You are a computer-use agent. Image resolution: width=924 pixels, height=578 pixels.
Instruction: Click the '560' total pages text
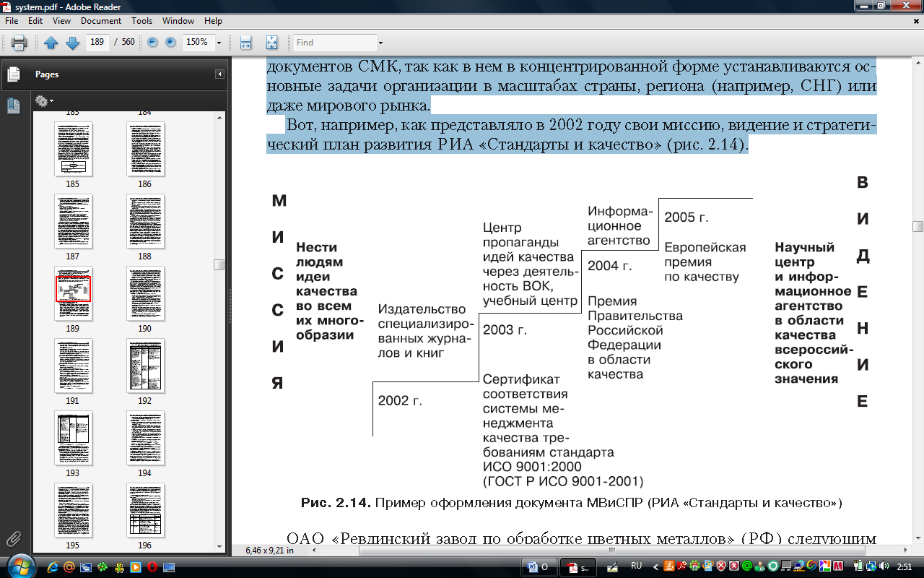pos(128,42)
